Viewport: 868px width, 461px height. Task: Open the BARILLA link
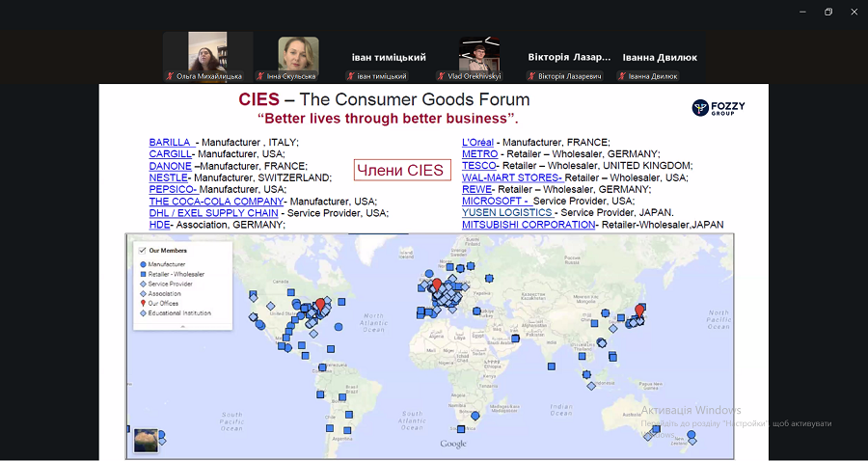(x=171, y=143)
